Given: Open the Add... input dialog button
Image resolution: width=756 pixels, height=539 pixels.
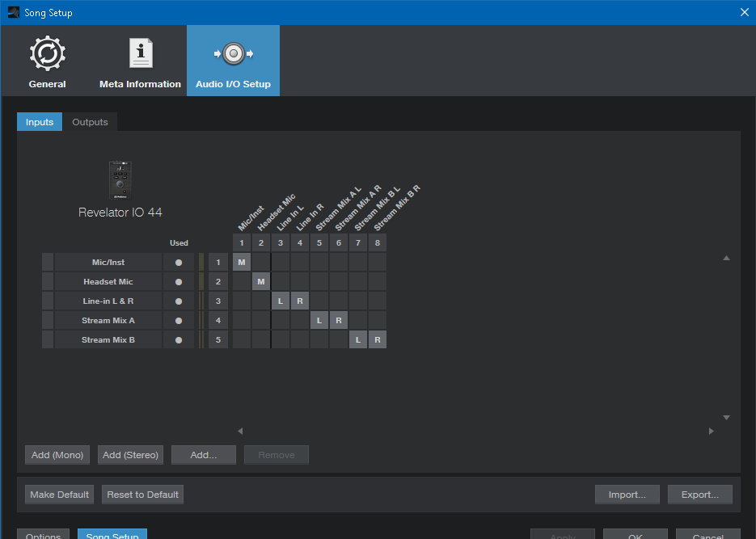Looking at the screenshot, I should (204, 455).
